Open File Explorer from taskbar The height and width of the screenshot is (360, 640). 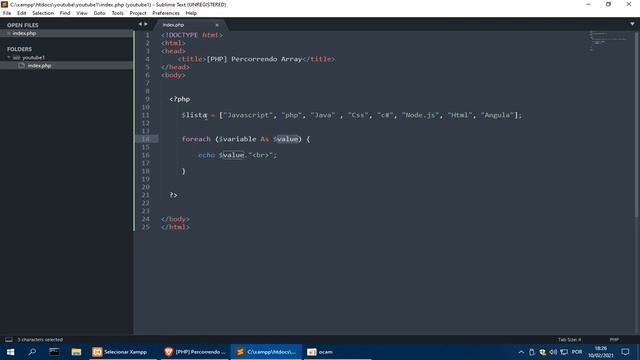[76, 352]
